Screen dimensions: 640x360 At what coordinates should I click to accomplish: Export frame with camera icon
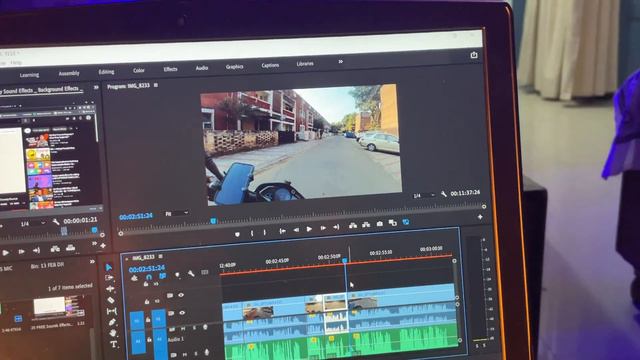tap(380, 224)
